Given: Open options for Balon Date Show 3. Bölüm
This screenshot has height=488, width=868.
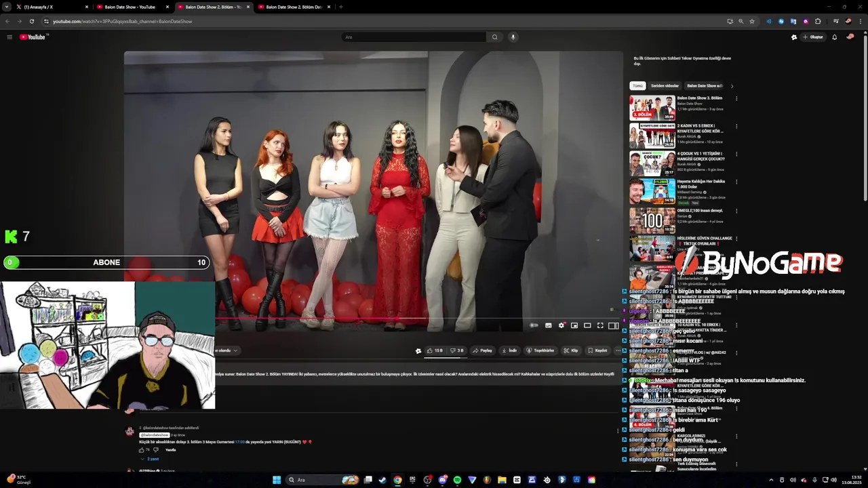Looking at the screenshot, I should (x=736, y=98).
